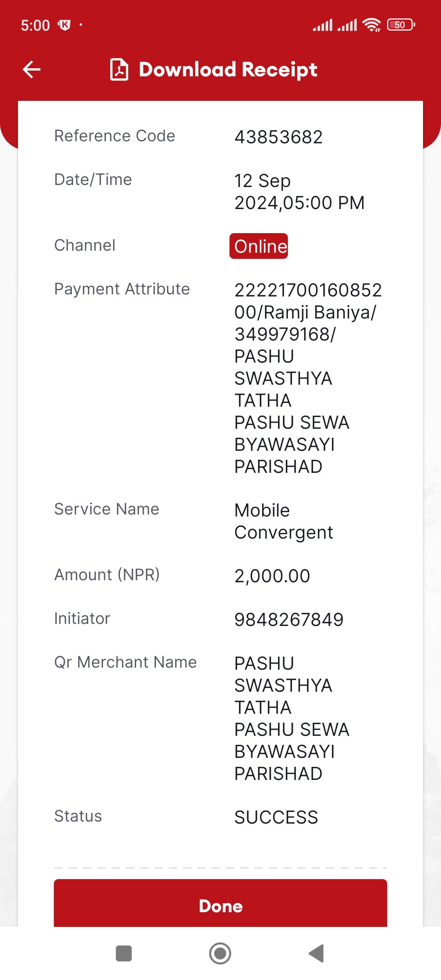Viewport: 441px width, 980px height.
Task: Tap the first signal strength icon
Action: 323,25
